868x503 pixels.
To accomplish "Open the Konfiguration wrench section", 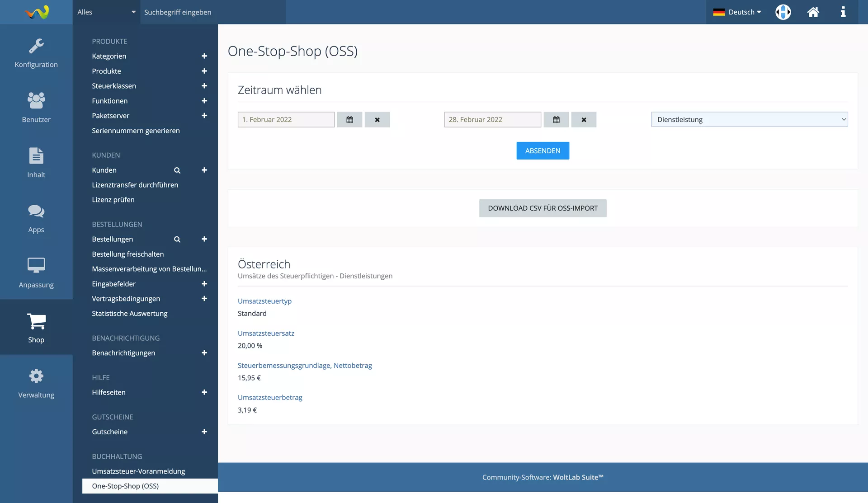I will point(36,53).
